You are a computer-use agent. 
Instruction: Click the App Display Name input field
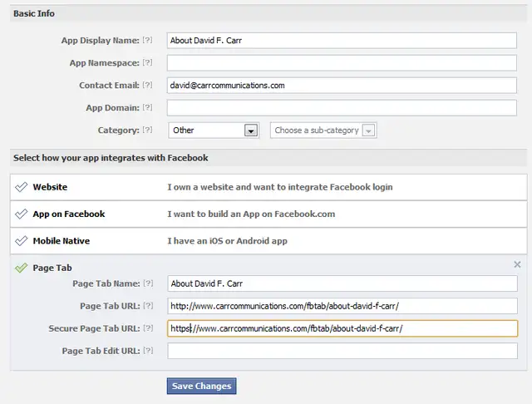click(x=342, y=41)
